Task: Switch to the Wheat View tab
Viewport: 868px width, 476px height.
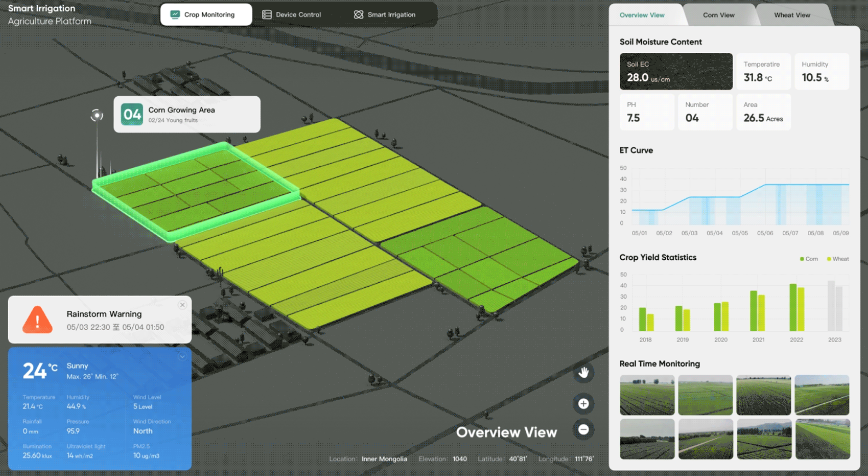Action: 791,15
